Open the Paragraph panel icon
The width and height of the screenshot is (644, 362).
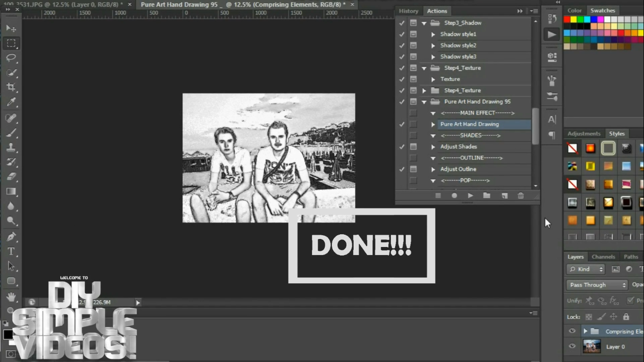click(552, 135)
